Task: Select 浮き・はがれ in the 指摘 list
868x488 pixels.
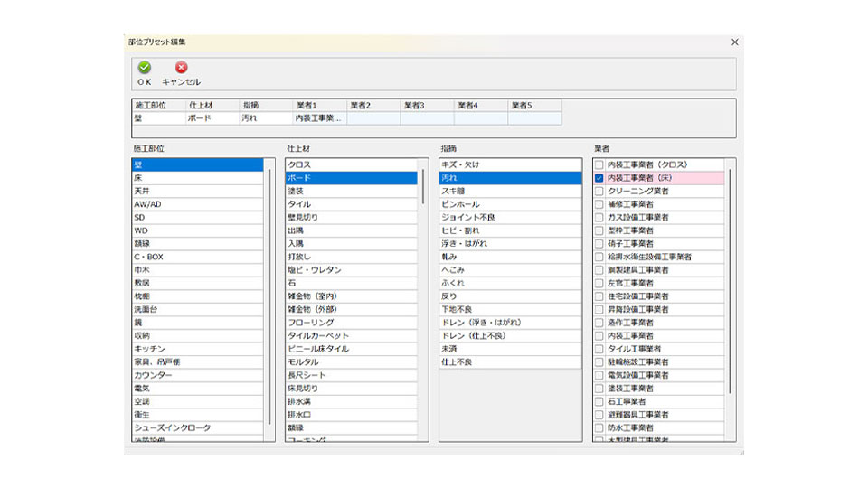Action: click(510, 244)
